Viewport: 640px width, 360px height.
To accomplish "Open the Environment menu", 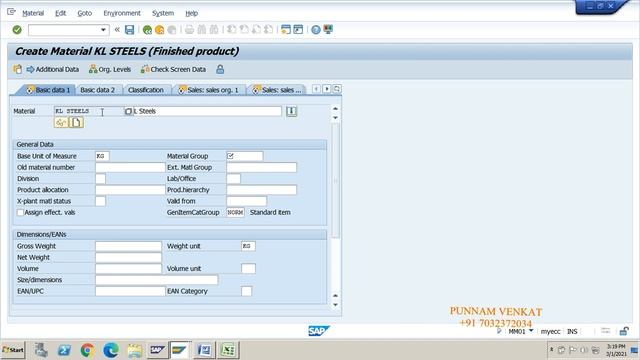I will 122,13.
